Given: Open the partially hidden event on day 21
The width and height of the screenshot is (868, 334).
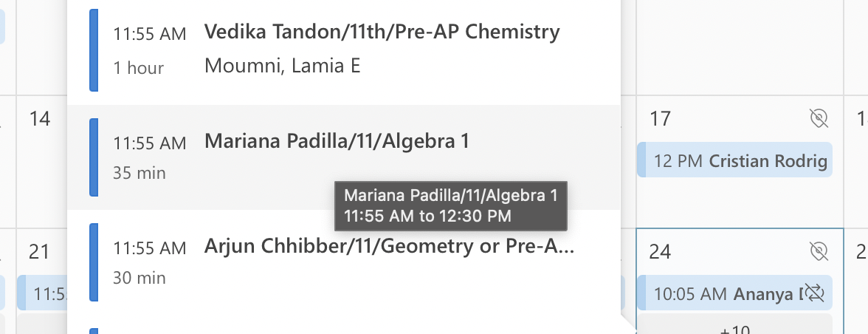Looking at the screenshot, I should [42, 293].
